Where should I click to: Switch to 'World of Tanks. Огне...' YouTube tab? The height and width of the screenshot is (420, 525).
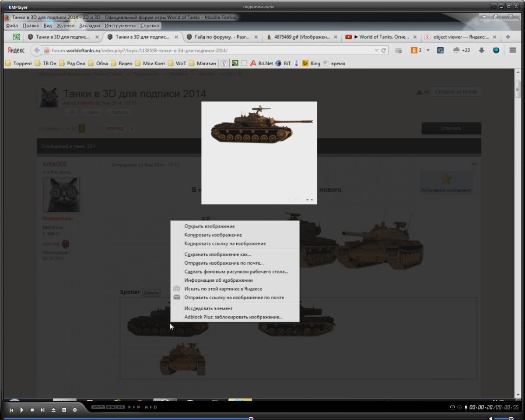(x=381, y=37)
